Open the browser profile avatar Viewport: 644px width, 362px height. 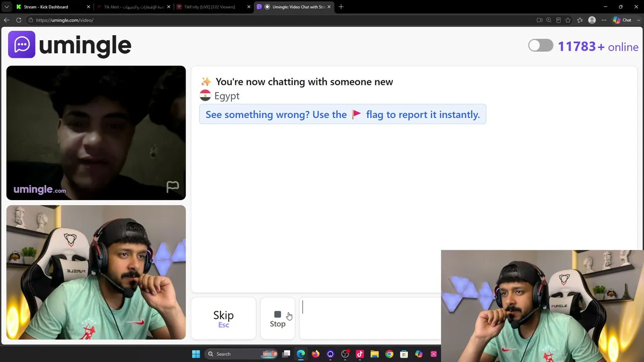click(592, 20)
